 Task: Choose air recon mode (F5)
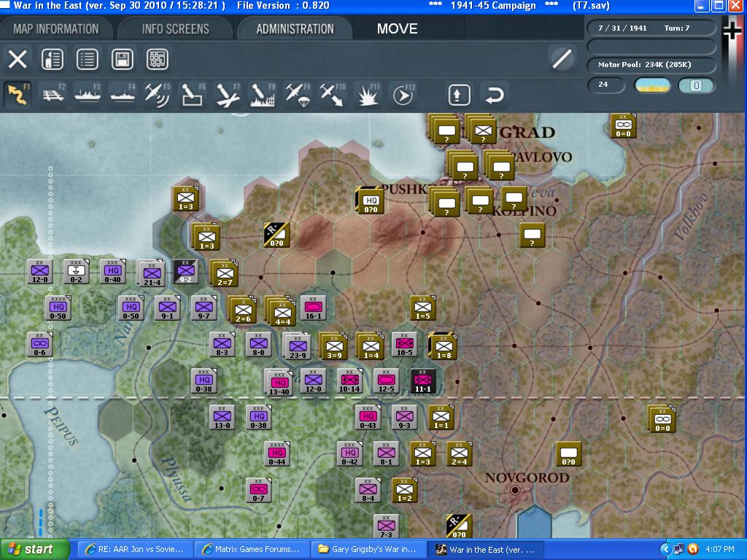pos(158,94)
